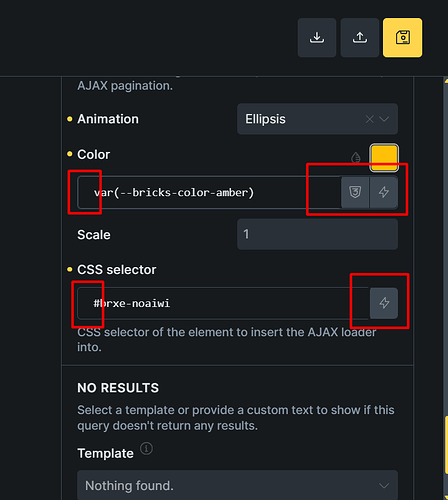Open the Nothing found template dropdown

click(237, 485)
